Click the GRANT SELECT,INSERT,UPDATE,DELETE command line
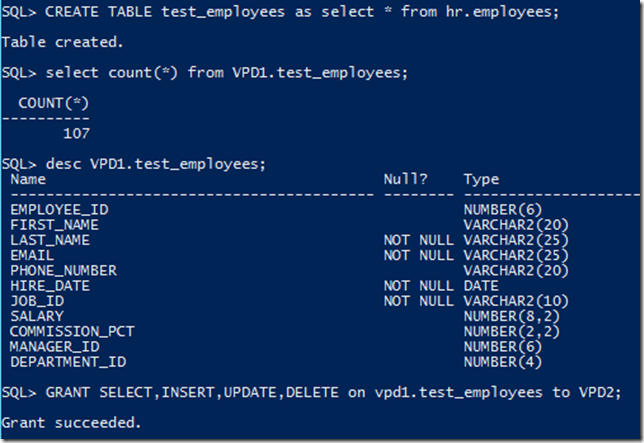 point(311,393)
